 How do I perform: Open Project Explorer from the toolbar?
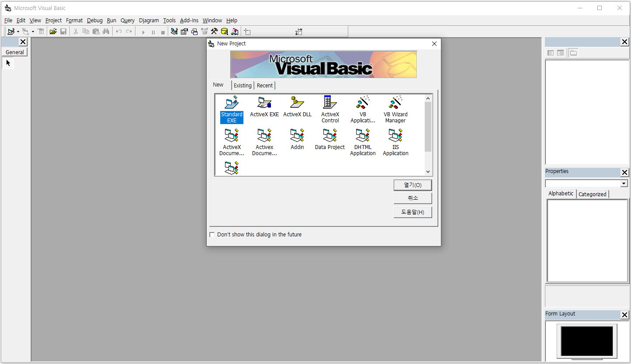tap(174, 31)
